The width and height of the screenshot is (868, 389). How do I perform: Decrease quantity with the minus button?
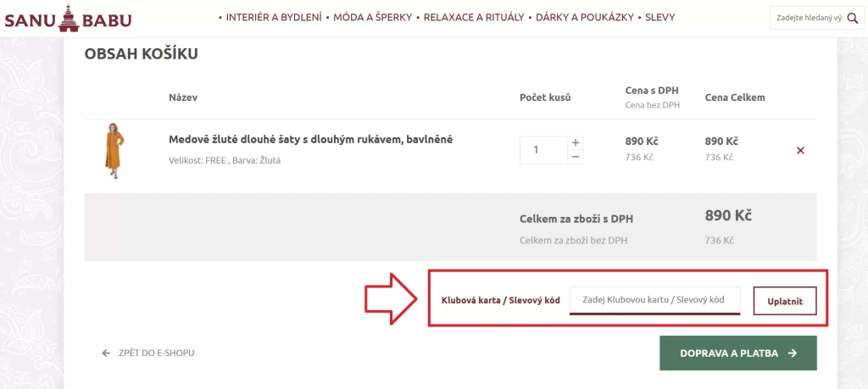click(576, 157)
